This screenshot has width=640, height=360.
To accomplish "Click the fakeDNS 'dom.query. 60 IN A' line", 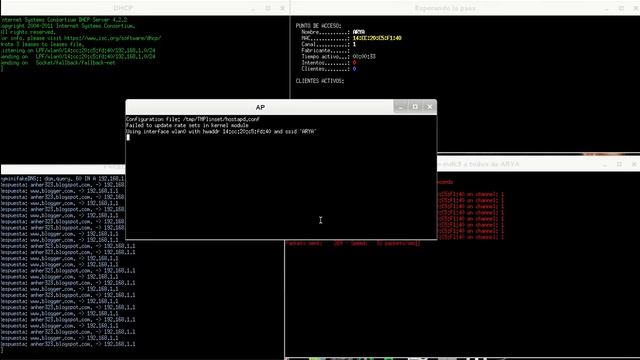I will 63,178.
